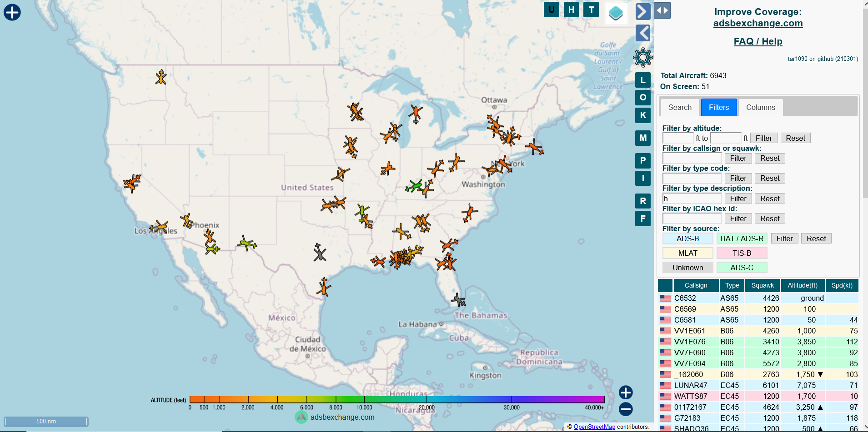
Task: Click the gray helicopter icon near The Bahamas
Action: [458, 300]
